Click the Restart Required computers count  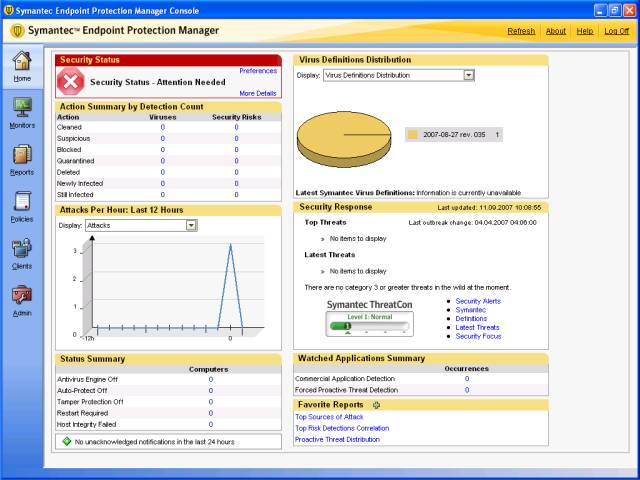tap(211, 413)
